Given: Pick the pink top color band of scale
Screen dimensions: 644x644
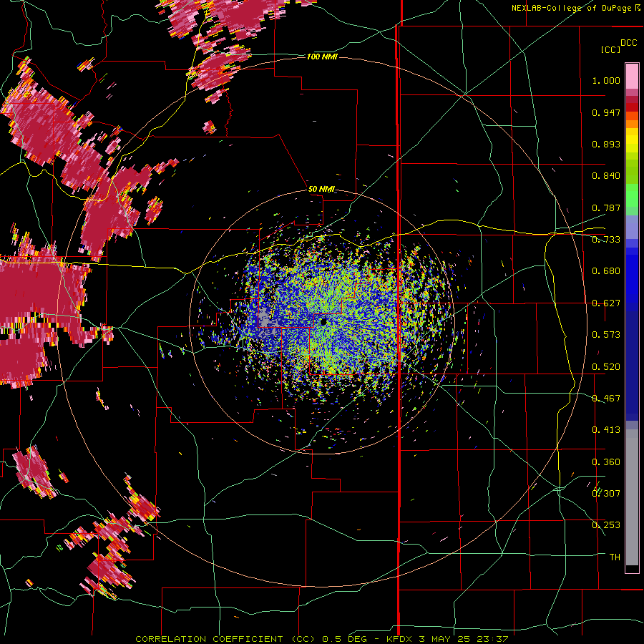Looking at the screenshot, I should 632,76.
